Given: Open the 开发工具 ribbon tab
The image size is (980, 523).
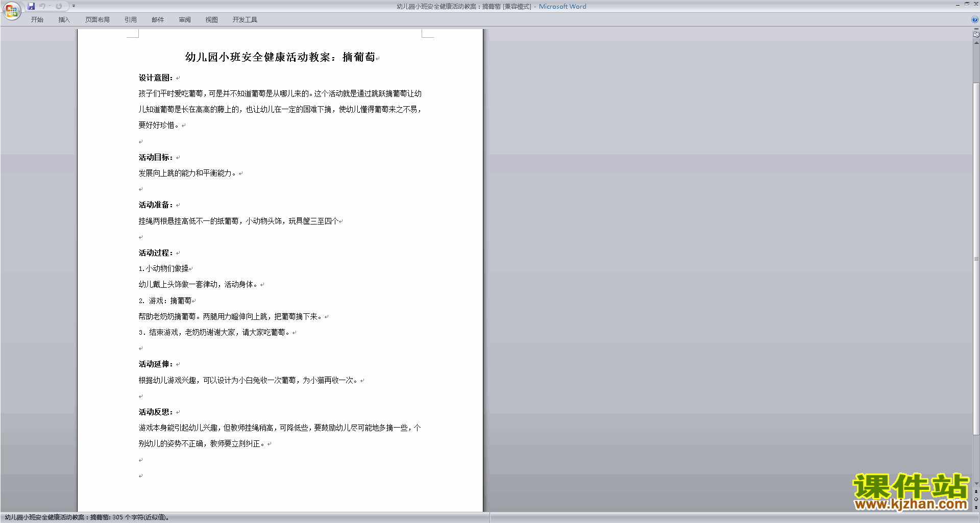Looking at the screenshot, I should [245, 20].
